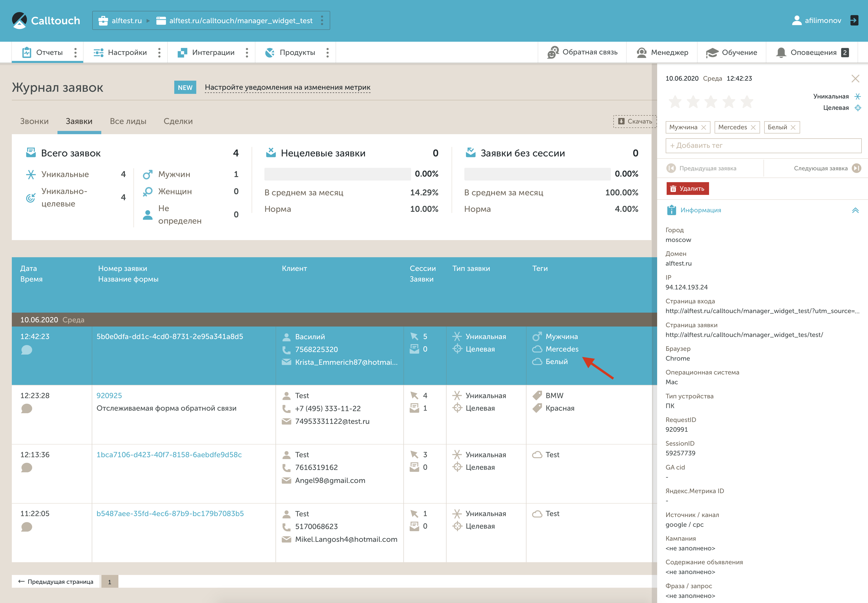Click the Информация clipboard icon
The height and width of the screenshot is (603, 868).
(x=671, y=210)
